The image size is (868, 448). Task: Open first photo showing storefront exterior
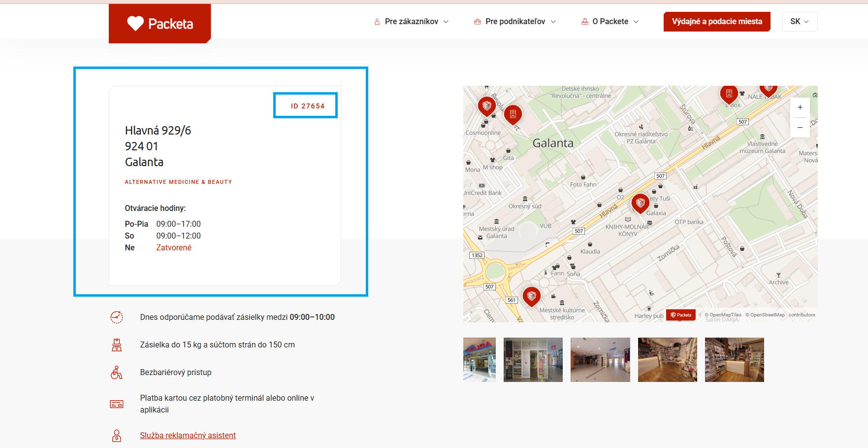tap(480, 360)
